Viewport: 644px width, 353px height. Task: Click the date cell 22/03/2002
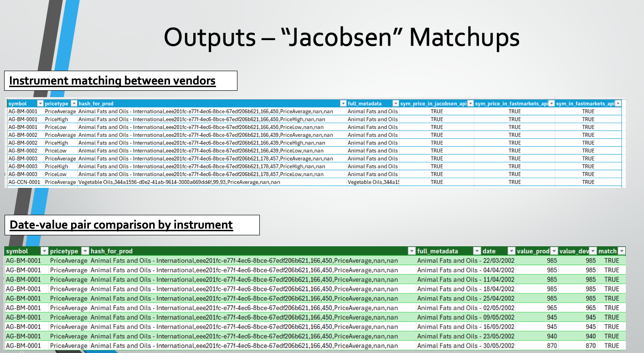tap(498, 260)
